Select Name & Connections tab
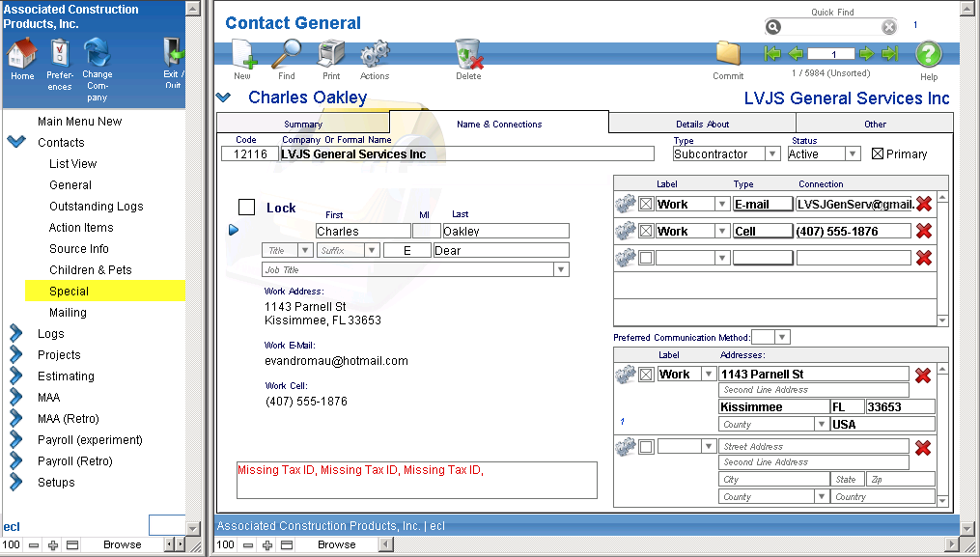This screenshot has width=980, height=557. click(499, 124)
